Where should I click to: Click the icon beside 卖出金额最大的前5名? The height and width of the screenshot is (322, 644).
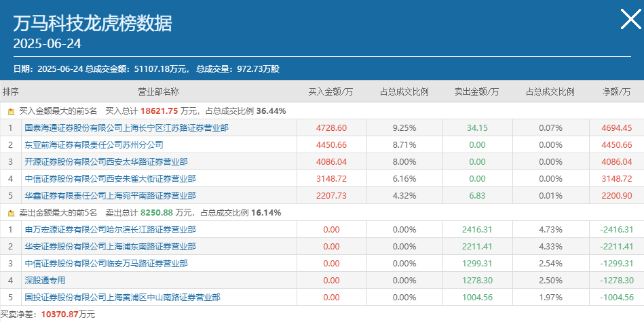[11, 213]
